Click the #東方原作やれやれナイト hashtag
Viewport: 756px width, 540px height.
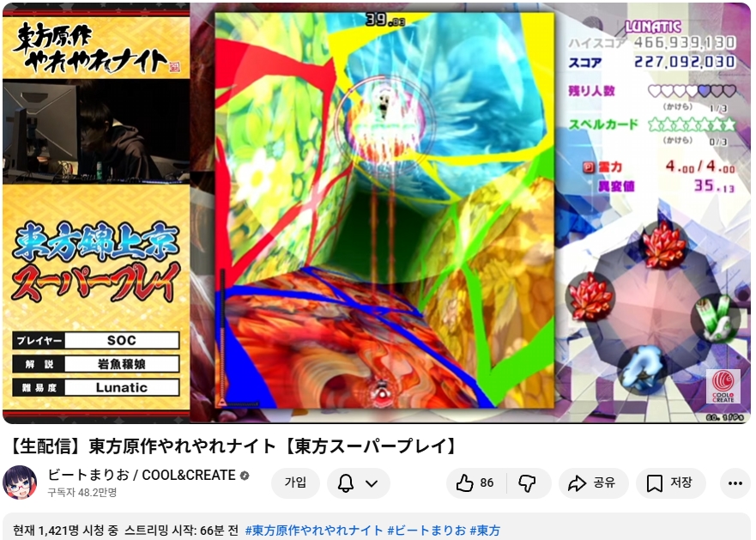[x=314, y=531]
